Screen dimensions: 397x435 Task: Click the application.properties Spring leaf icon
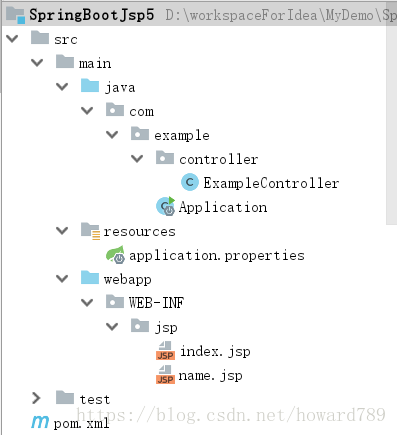[115, 255]
